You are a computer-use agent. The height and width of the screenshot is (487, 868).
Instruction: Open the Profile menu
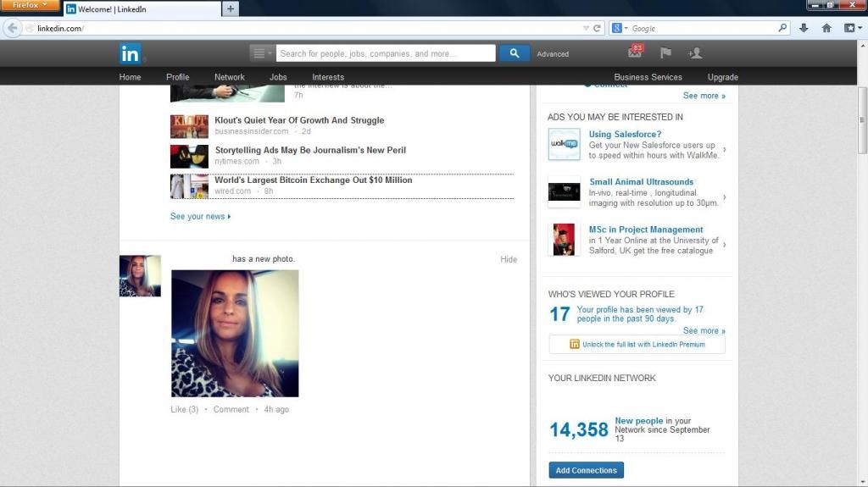tap(178, 77)
